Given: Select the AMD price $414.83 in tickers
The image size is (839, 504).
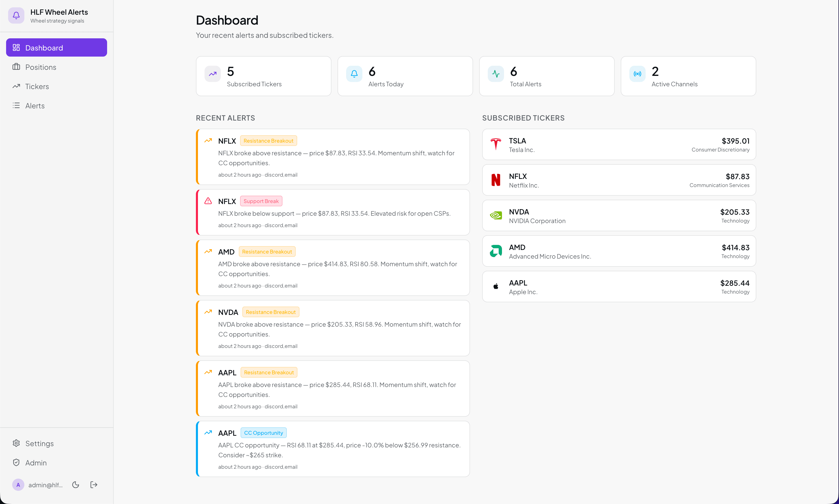Looking at the screenshot, I should tap(735, 248).
